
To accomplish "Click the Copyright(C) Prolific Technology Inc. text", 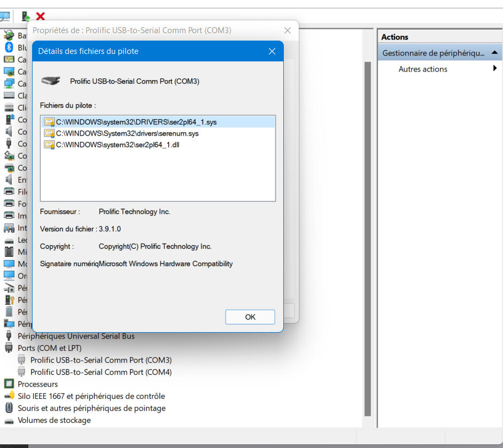I will click(x=155, y=246).
